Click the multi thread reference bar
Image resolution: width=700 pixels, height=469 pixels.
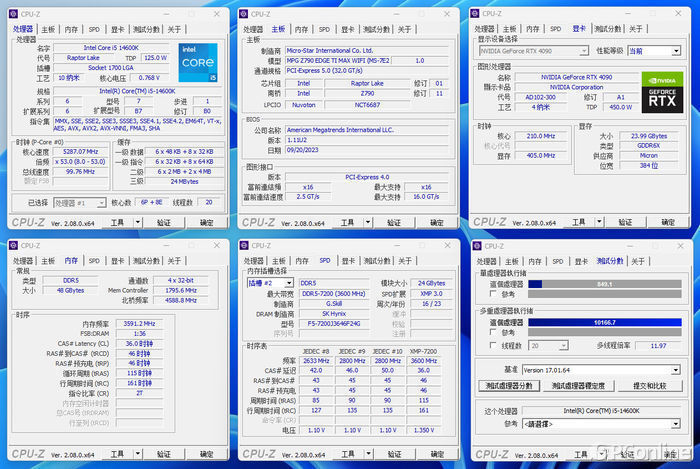click(x=604, y=332)
